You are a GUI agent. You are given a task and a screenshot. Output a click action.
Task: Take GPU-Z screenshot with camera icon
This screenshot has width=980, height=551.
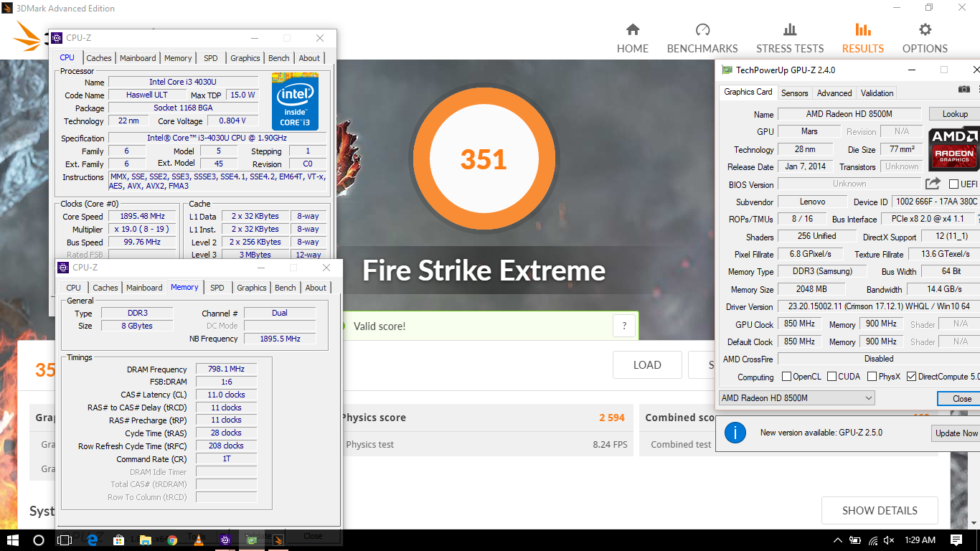click(963, 89)
